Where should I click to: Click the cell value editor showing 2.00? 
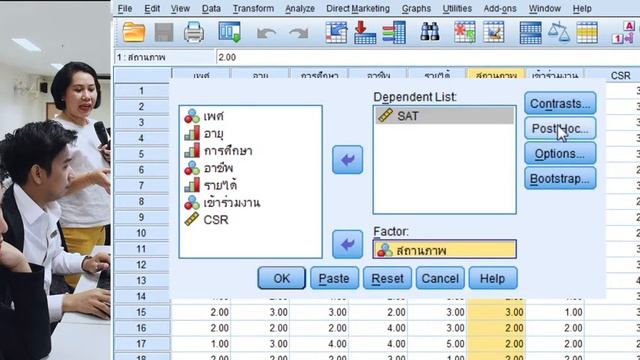pos(428,57)
